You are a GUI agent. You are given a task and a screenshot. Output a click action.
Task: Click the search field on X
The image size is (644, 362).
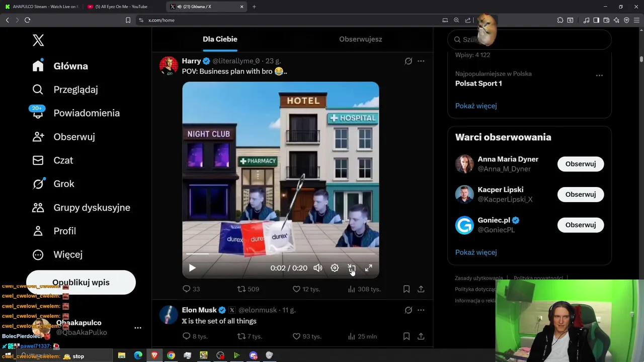529,39
